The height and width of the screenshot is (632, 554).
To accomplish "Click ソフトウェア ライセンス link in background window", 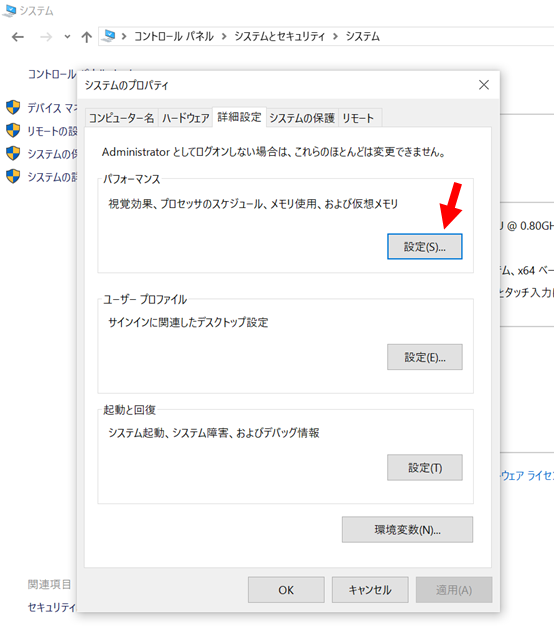I will (527, 476).
